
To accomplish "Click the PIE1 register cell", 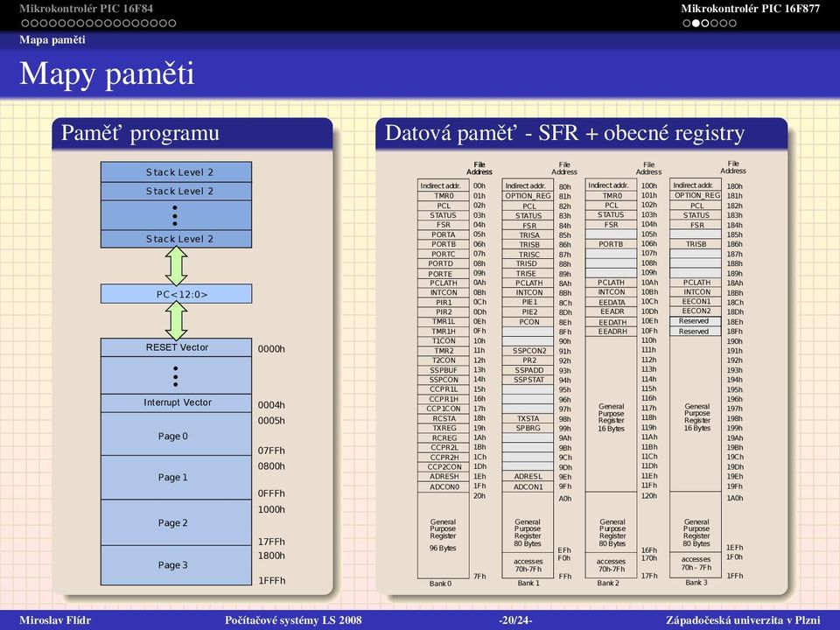I will (528, 302).
